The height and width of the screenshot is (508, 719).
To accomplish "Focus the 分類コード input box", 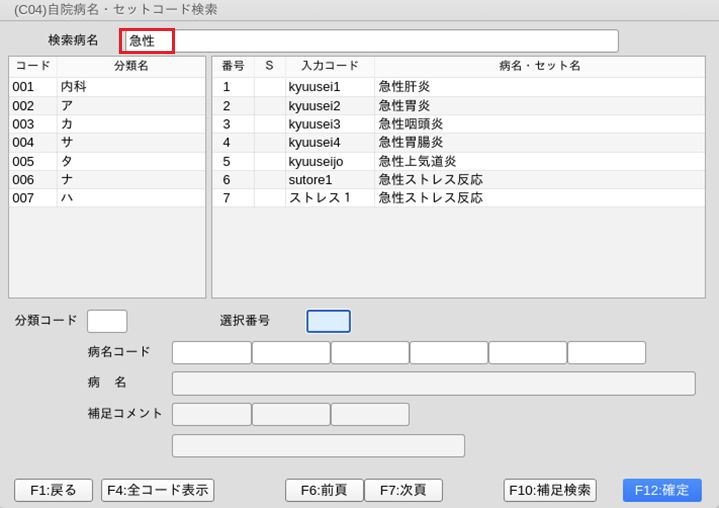I will [107, 321].
